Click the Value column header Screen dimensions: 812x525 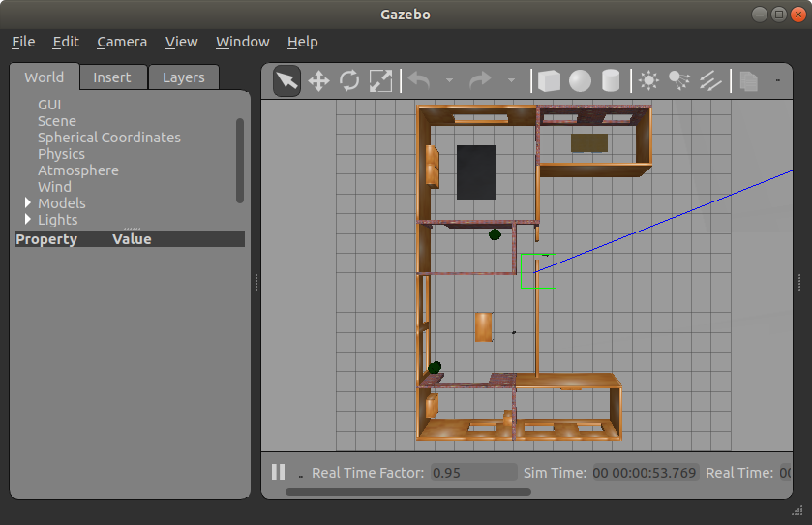coord(132,239)
